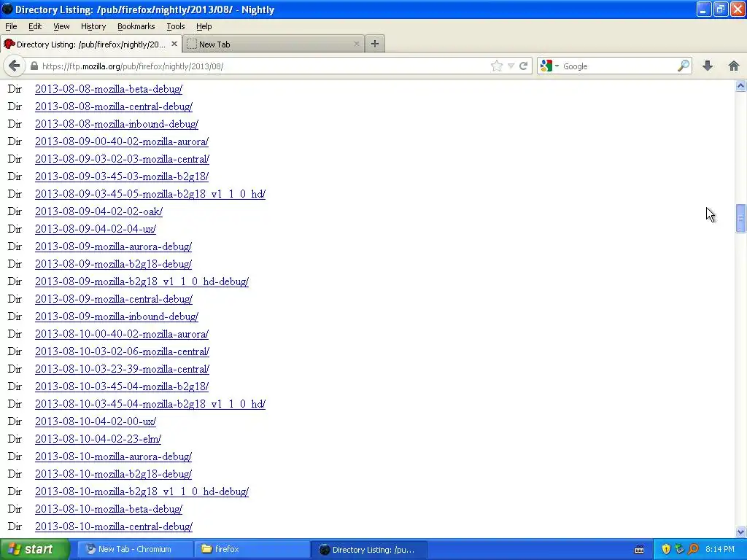Open 2013-08-09-03-45-03-mozilla-b2g18/ link
Image resolution: width=747 pixels, height=560 pixels.
click(x=122, y=176)
